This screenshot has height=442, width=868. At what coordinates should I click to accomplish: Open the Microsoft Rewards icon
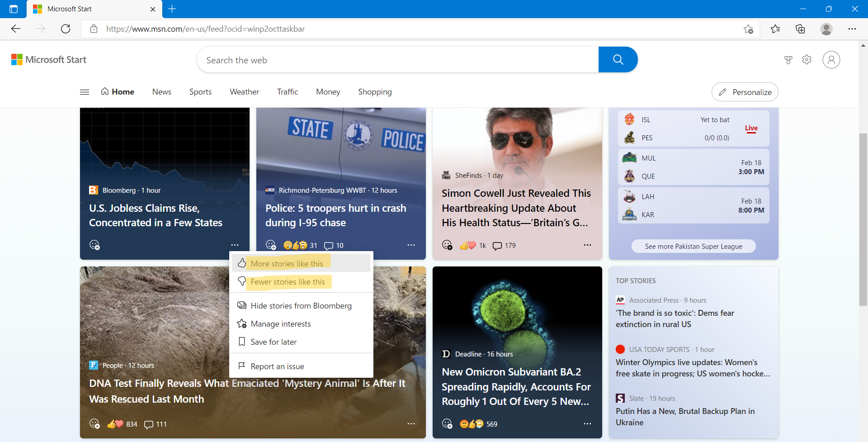788,59
